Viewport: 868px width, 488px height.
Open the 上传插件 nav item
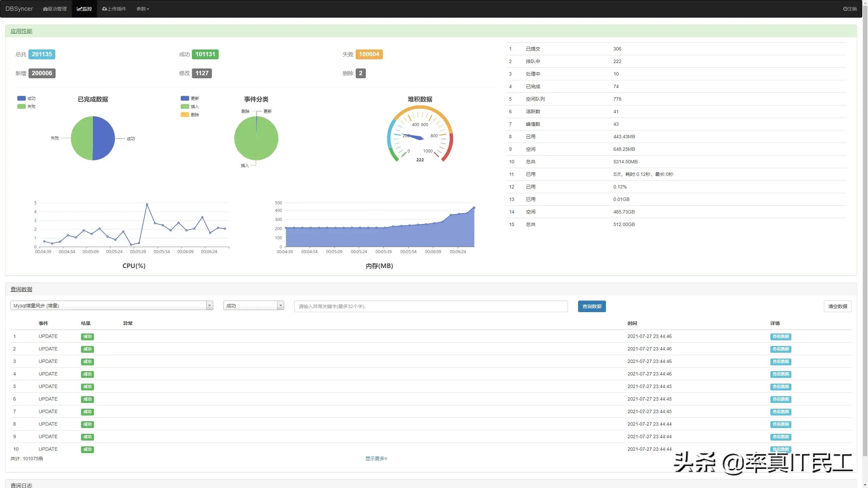coord(114,9)
